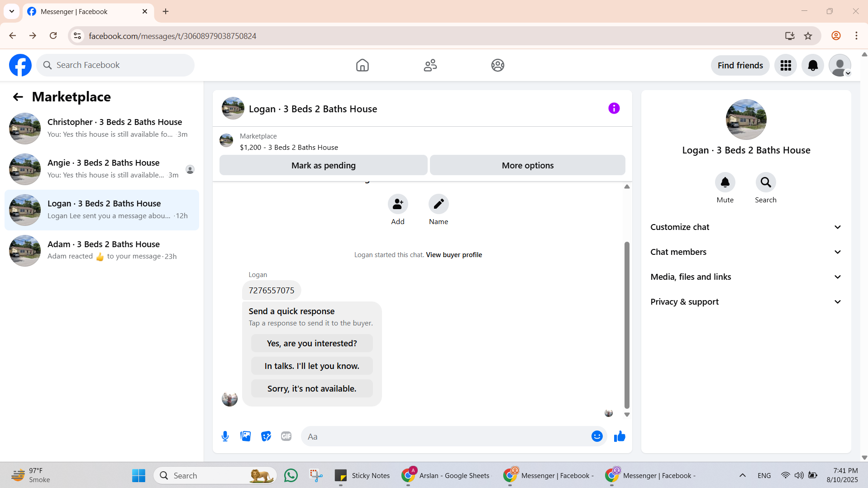
Task: Click the chat scrollbar thumb
Action: [627, 325]
